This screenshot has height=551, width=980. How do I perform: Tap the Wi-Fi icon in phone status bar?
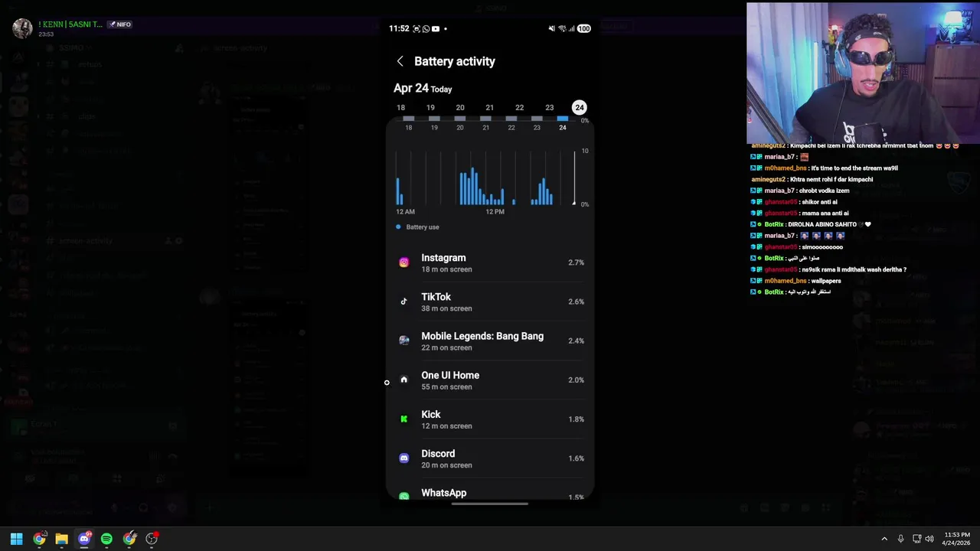[561, 28]
